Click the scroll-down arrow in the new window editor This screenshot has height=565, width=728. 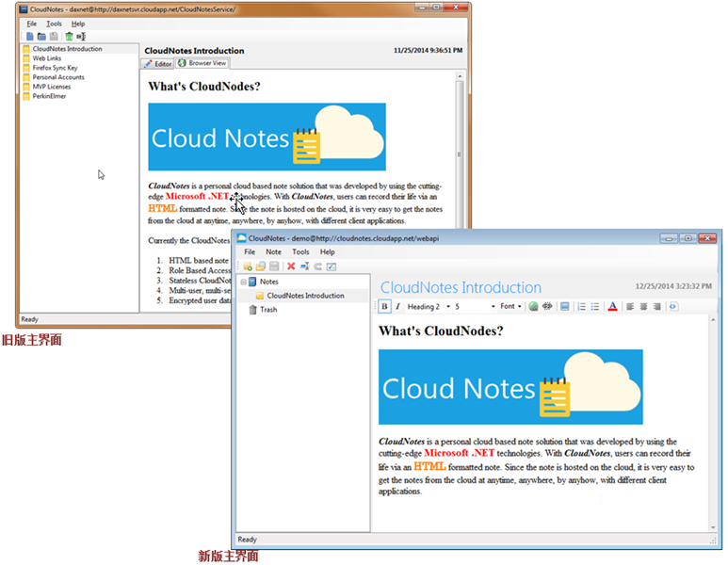pyautogui.click(x=713, y=528)
